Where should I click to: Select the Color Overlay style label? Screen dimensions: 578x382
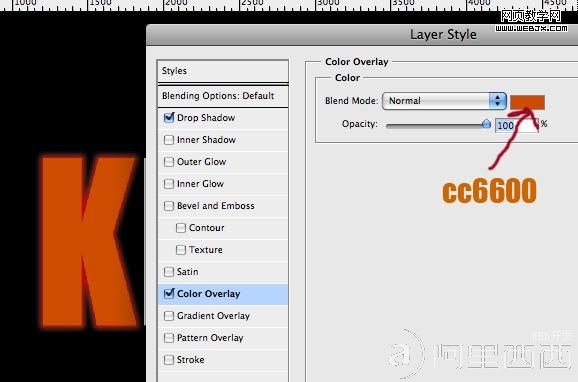tap(209, 294)
